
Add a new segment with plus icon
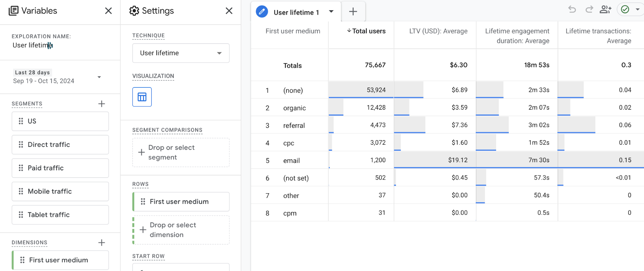pyautogui.click(x=101, y=104)
